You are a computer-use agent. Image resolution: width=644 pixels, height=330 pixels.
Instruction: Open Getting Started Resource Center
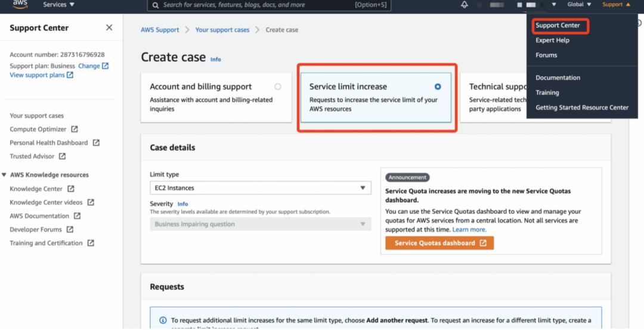pyautogui.click(x=582, y=108)
